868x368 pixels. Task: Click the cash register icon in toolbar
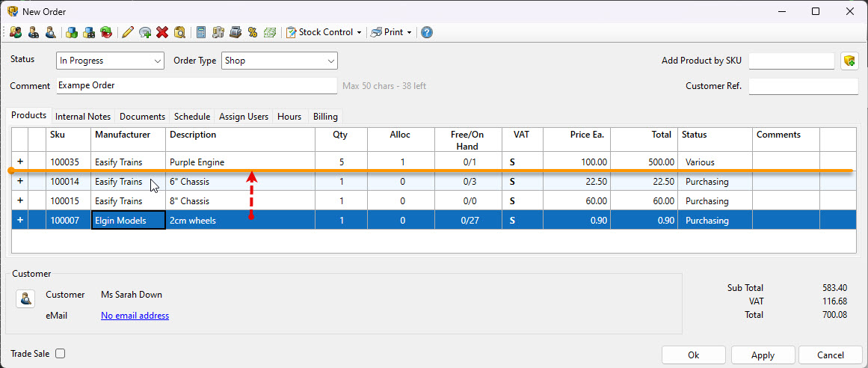pos(236,32)
